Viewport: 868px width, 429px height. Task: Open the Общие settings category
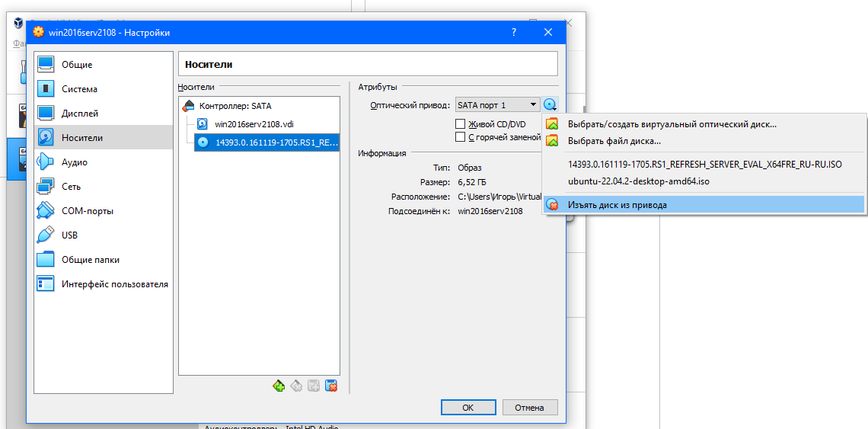[104, 65]
